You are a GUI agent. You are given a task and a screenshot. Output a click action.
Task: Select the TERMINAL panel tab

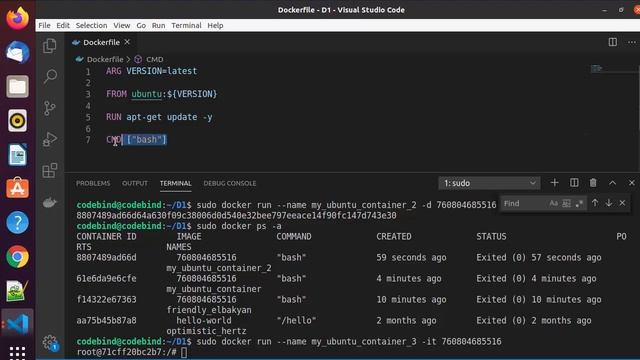click(x=176, y=183)
